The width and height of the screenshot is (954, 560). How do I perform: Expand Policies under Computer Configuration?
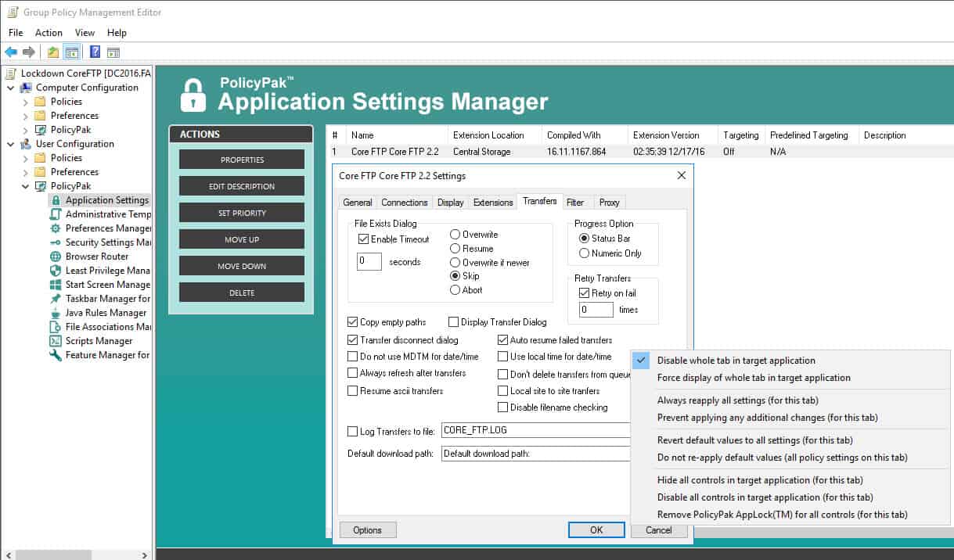25,102
